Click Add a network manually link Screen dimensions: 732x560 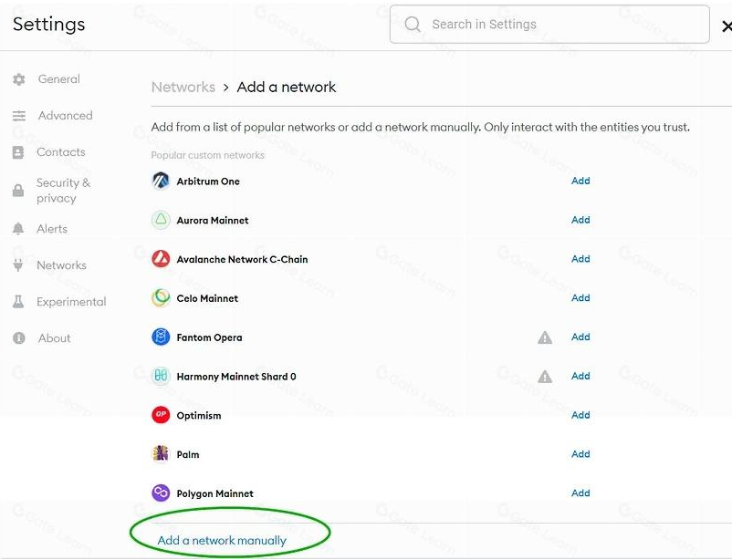[222, 540]
